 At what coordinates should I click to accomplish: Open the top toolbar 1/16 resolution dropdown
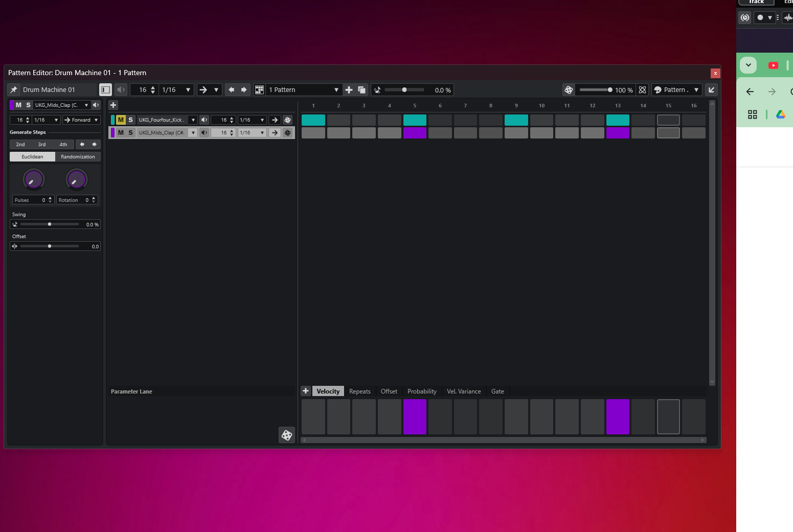click(176, 90)
